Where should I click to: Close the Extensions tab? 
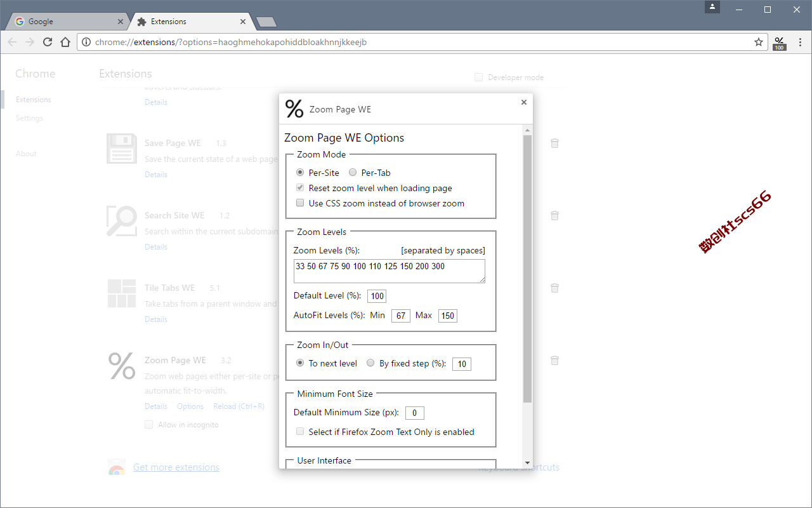point(243,22)
